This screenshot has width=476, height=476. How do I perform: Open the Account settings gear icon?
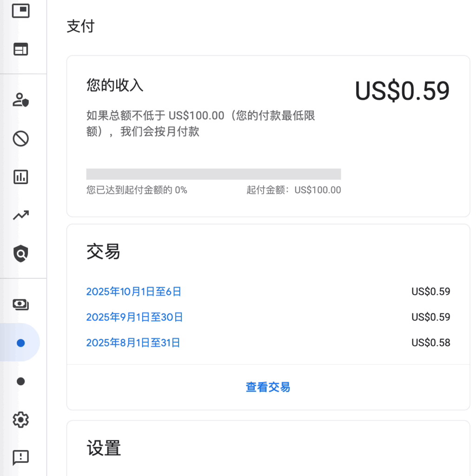[20, 420]
